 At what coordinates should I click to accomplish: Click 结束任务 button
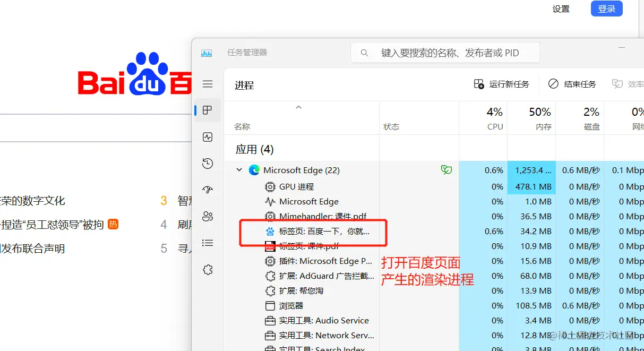(x=572, y=84)
